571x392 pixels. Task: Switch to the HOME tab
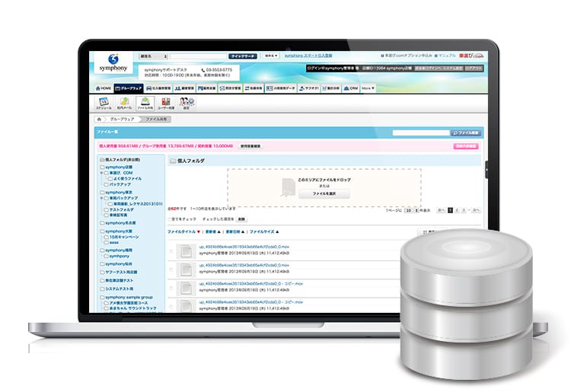[104, 88]
